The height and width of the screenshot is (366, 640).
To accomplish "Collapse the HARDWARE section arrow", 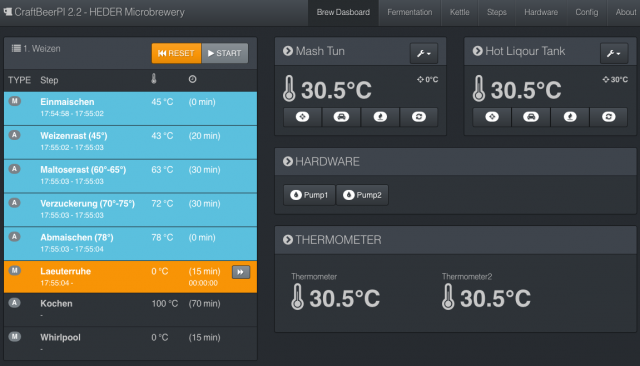I will coord(288,161).
